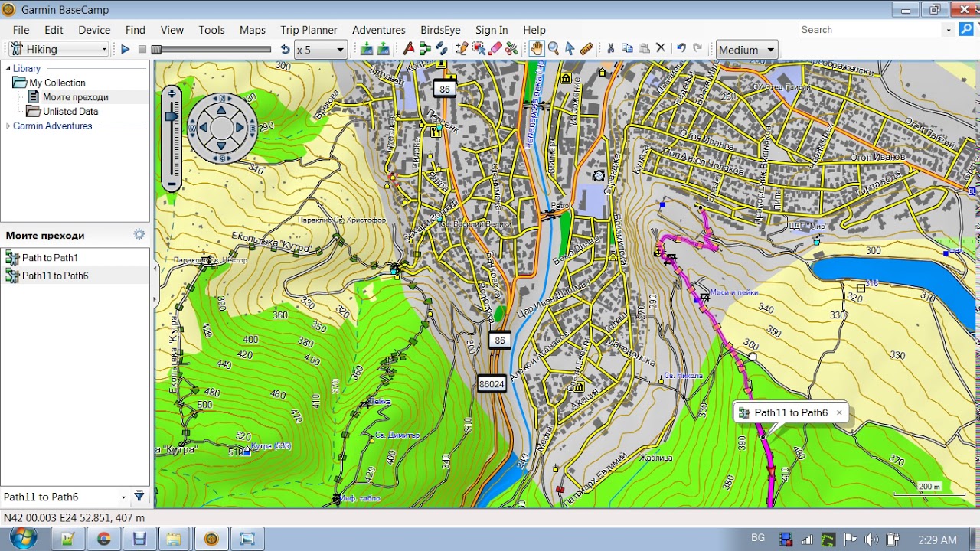Select the Move Point tool

point(479,49)
